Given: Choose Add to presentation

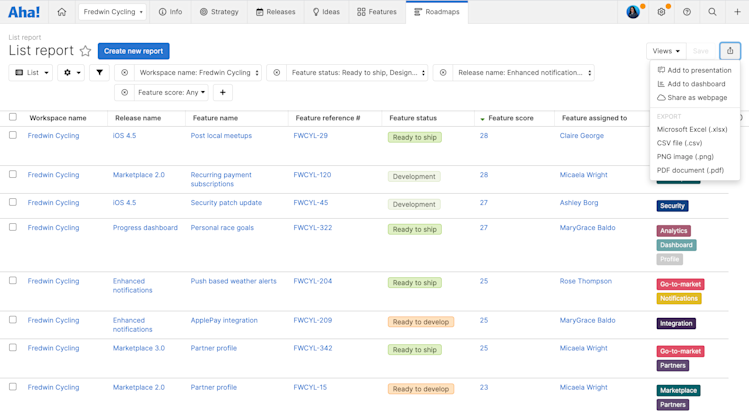Looking at the screenshot, I should point(695,70).
